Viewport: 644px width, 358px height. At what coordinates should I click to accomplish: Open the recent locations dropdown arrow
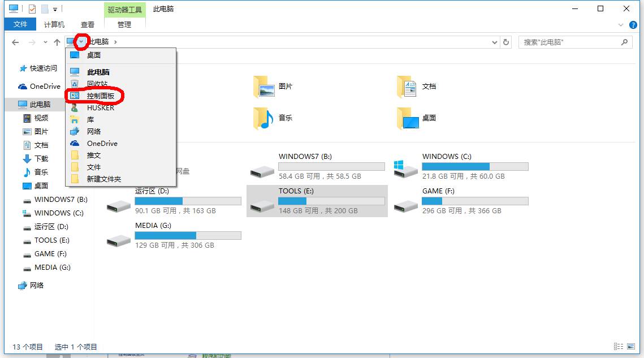coord(45,42)
